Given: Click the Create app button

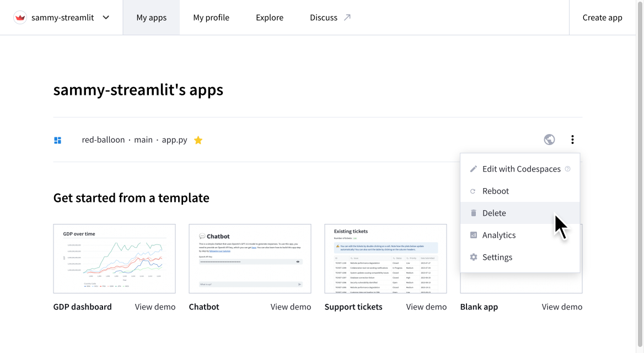Looking at the screenshot, I should tap(602, 17).
